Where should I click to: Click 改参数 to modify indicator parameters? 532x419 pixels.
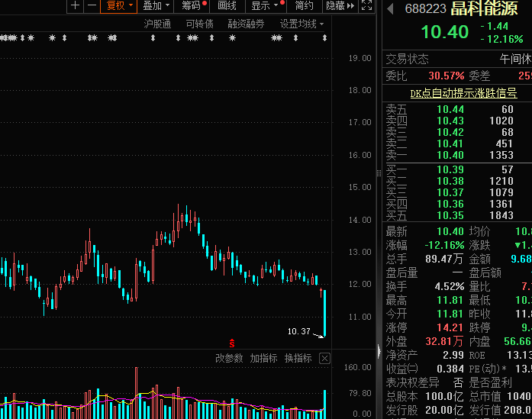(229, 358)
